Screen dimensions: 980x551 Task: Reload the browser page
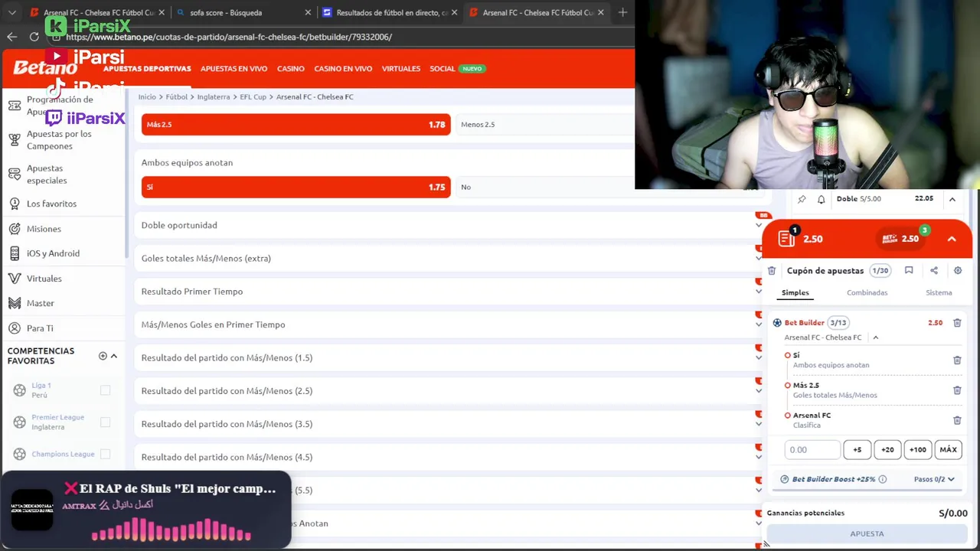[34, 36]
